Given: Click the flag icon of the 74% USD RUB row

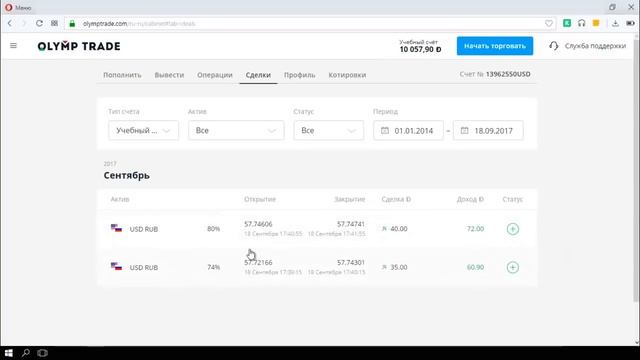Looking at the screenshot, I should pyautogui.click(x=116, y=267).
